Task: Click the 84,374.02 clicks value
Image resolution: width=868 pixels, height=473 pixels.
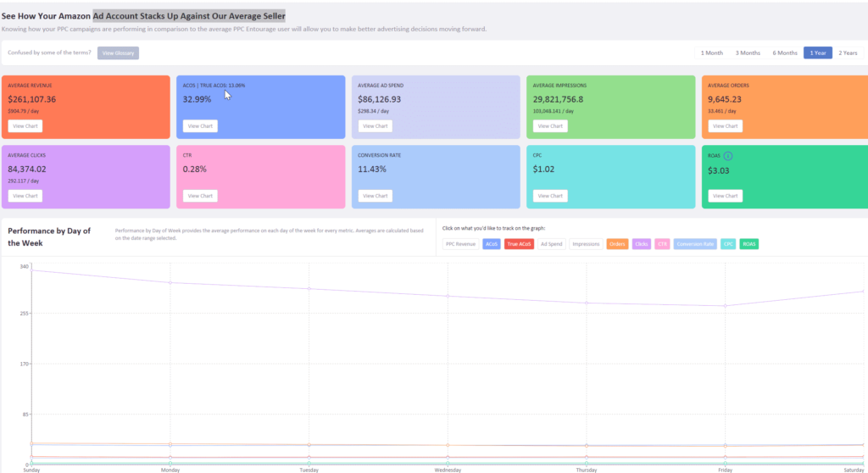Action: 27,170
